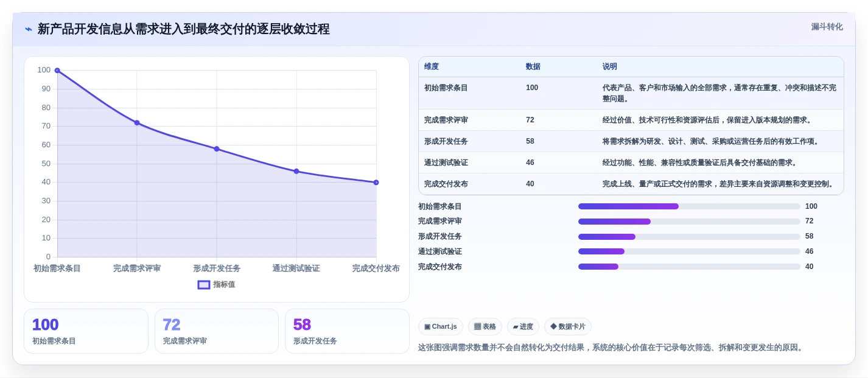Image resolution: width=868 pixels, height=378 pixels.
Task: Click the x-axis label 通过测试验证
Action: point(296,268)
